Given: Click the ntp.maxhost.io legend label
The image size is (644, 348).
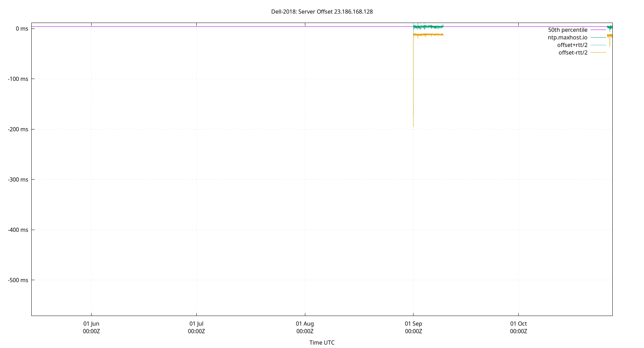Looking at the screenshot, I should (x=567, y=37).
